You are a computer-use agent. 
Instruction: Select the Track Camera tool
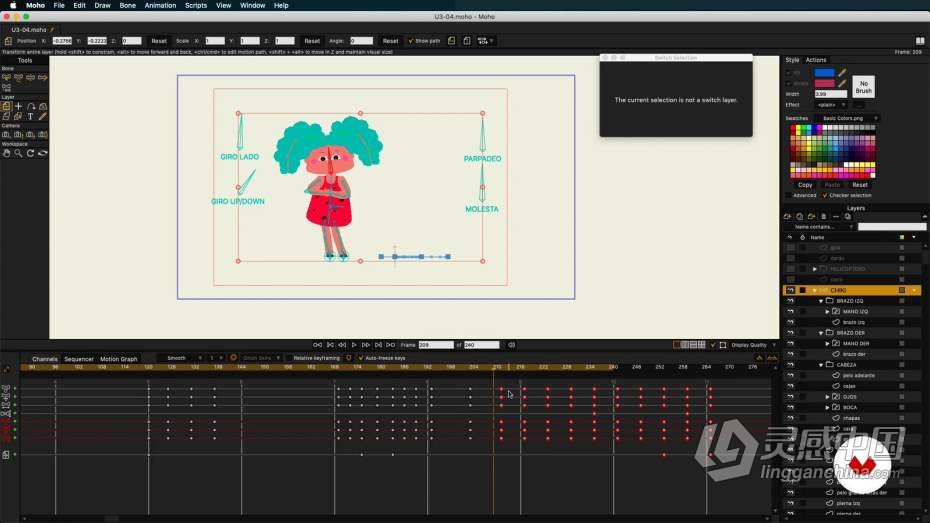[7, 135]
